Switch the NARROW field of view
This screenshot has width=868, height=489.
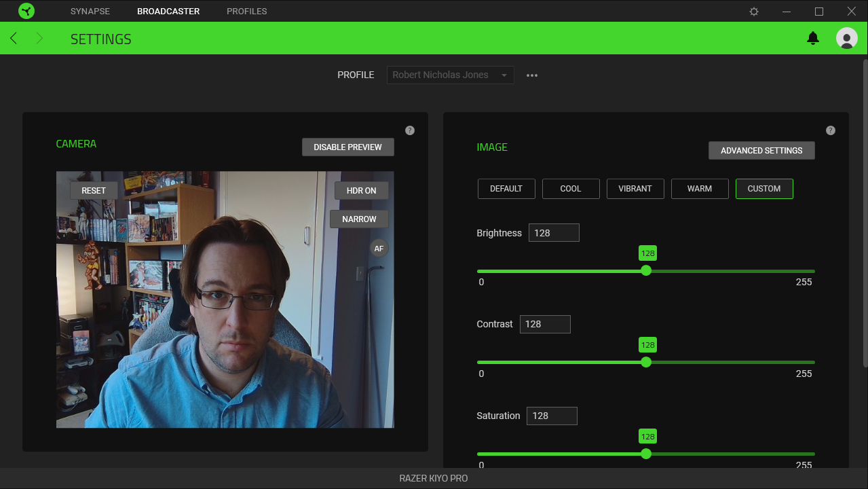[x=359, y=219]
